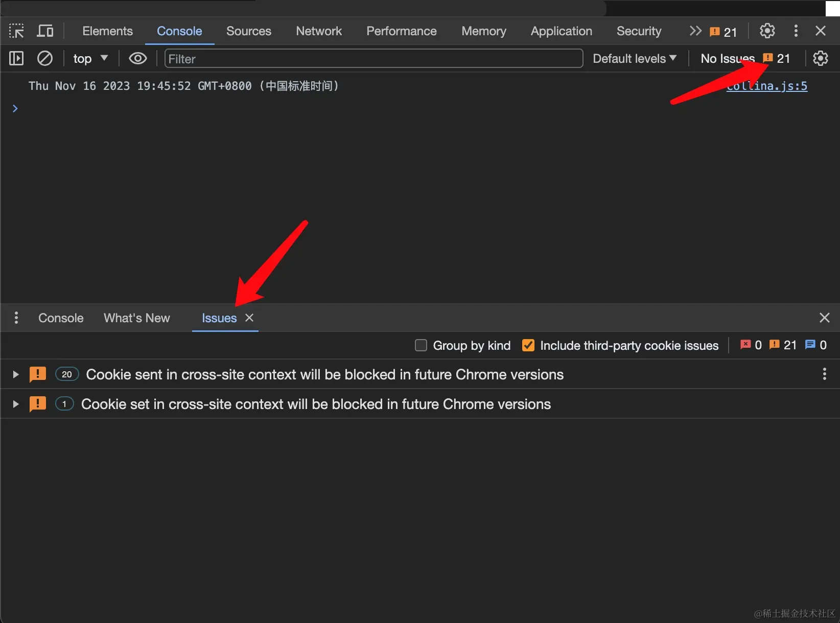
Task: Enable Group by kind
Action: tap(421, 345)
